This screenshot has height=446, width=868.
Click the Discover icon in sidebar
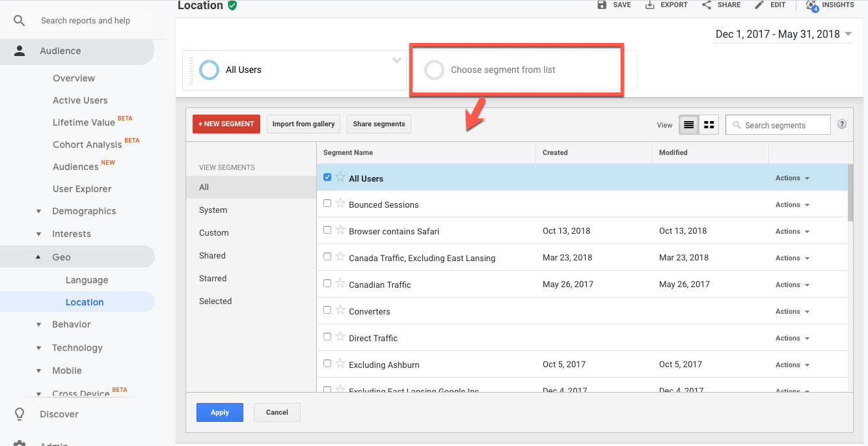tap(18, 413)
